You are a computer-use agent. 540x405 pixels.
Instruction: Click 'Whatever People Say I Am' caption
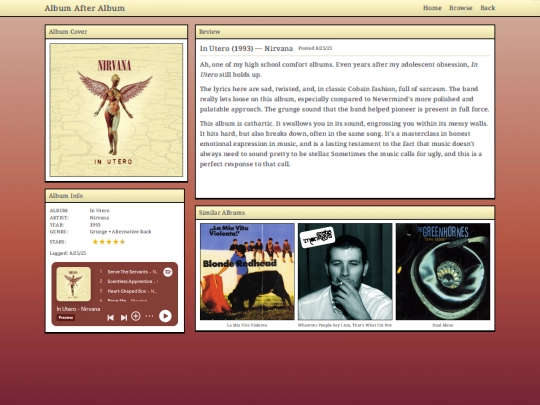click(x=345, y=325)
